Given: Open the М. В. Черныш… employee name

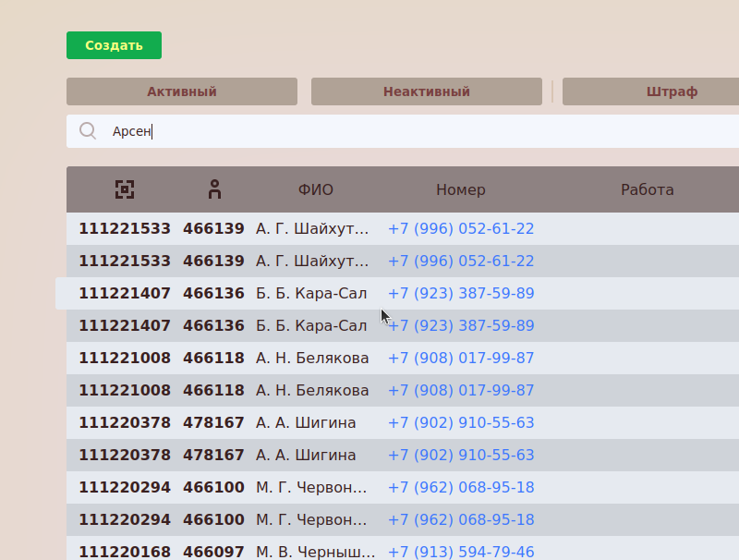Looking at the screenshot, I should click(x=315, y=552).
